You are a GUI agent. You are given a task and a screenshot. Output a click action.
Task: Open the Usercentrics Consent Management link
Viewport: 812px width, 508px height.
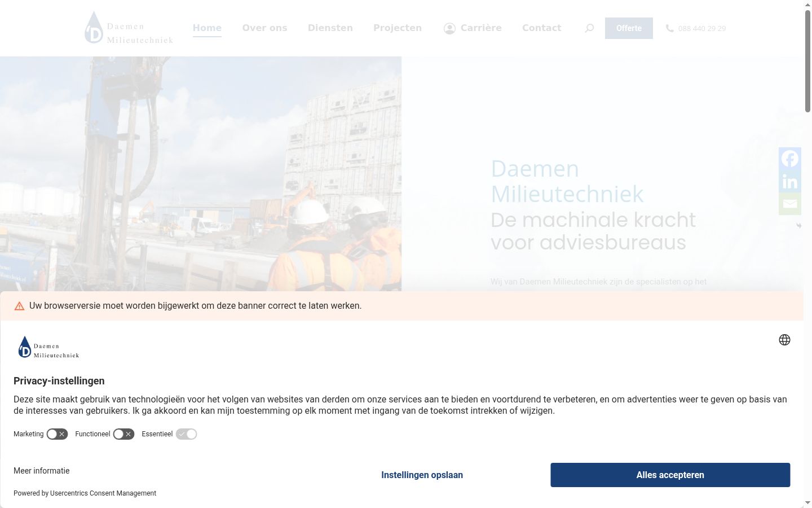(x=103, y=493)
